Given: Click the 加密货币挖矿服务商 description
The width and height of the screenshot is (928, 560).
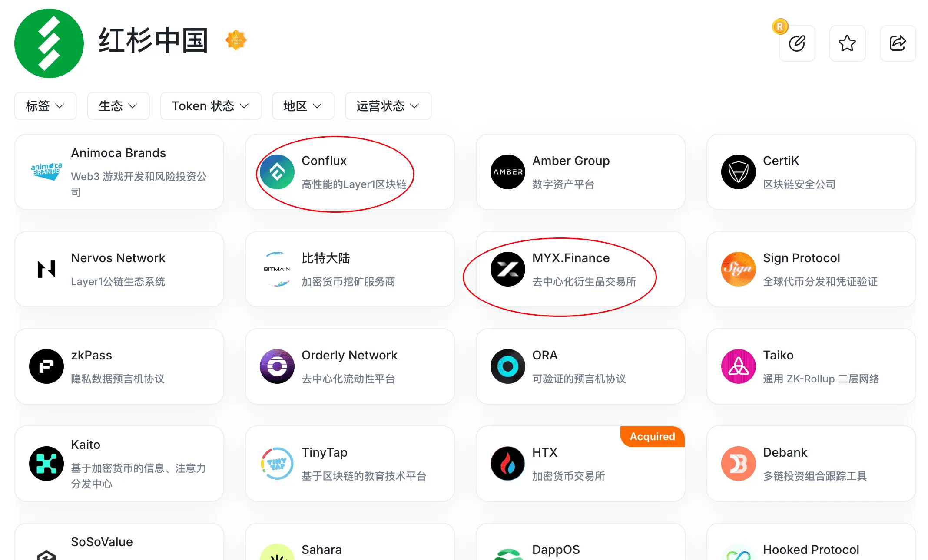Looking at the screenshot, I should 348,282.
